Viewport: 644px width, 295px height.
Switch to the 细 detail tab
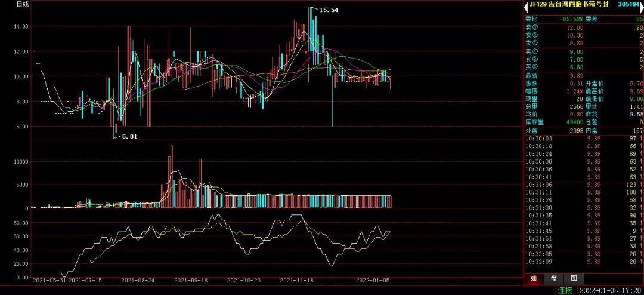pyautogui.click(x=534, y=278)
